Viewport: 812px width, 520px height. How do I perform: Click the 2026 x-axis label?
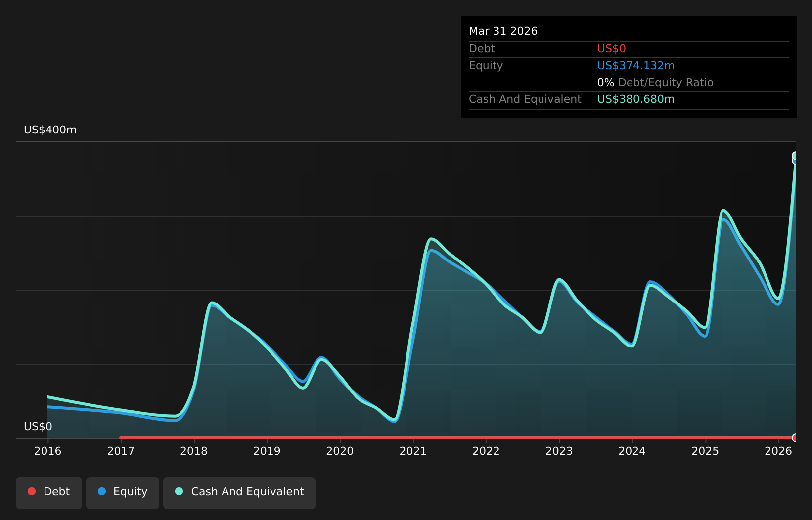(x=779, y=451)
